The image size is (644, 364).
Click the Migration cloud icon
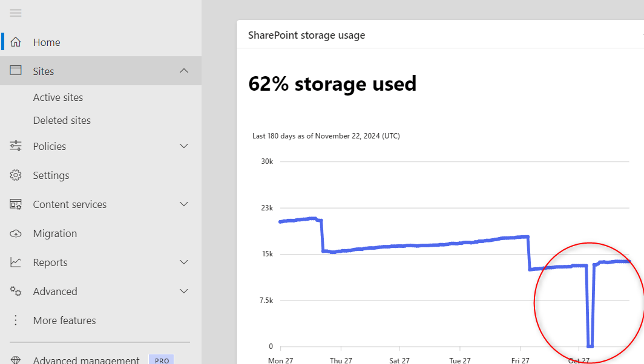pyautogui.click(x=16, y=233)
